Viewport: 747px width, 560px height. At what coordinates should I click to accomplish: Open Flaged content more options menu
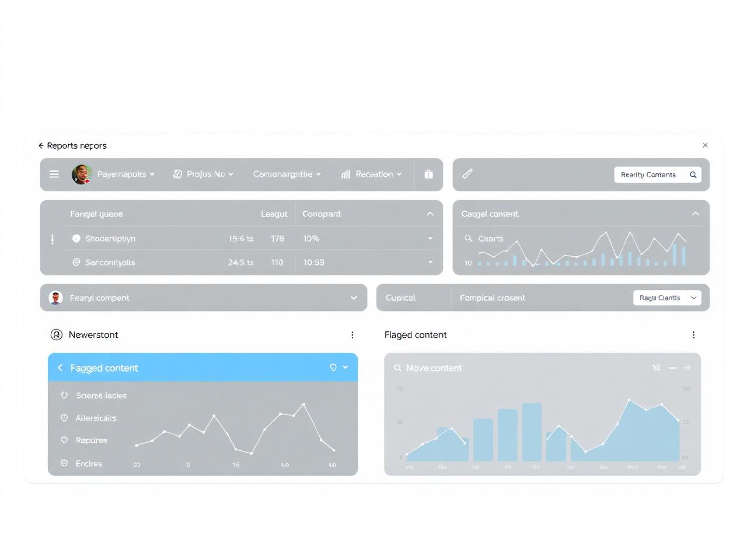pos(693,335)
